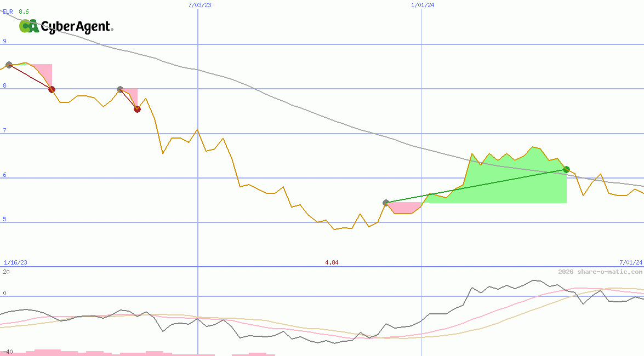The height and width of the screenshot is (356, 644).
Task: Click the price axis label 5
Action: (4, 219)
